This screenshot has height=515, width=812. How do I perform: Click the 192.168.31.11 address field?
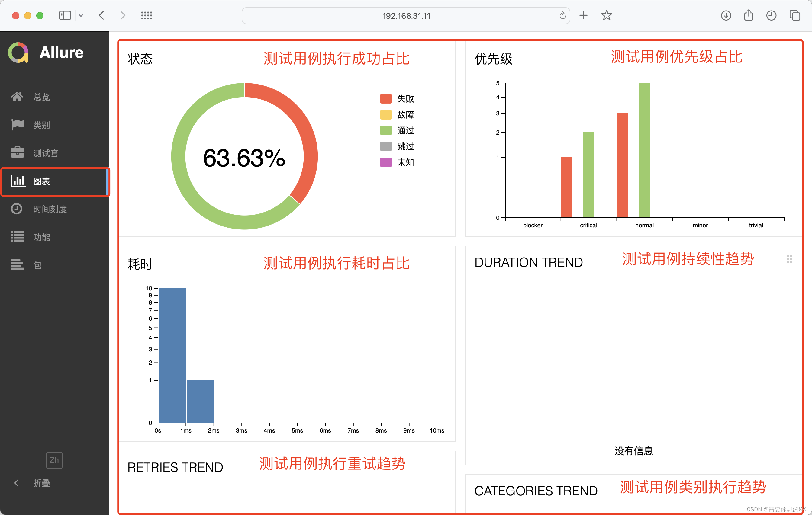tap(406, 16)
